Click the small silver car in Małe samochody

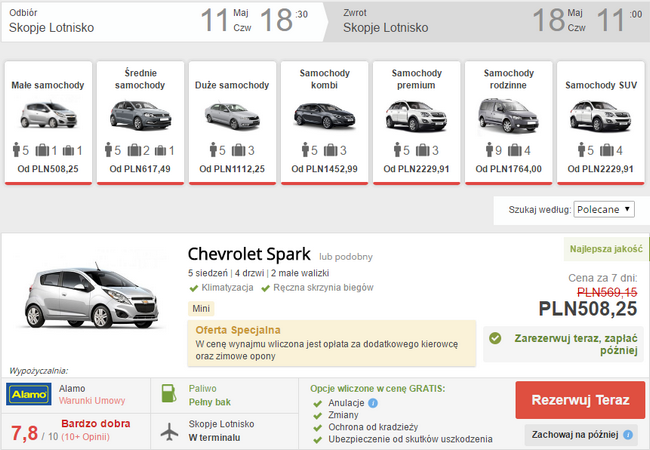(x=49, y=114)
